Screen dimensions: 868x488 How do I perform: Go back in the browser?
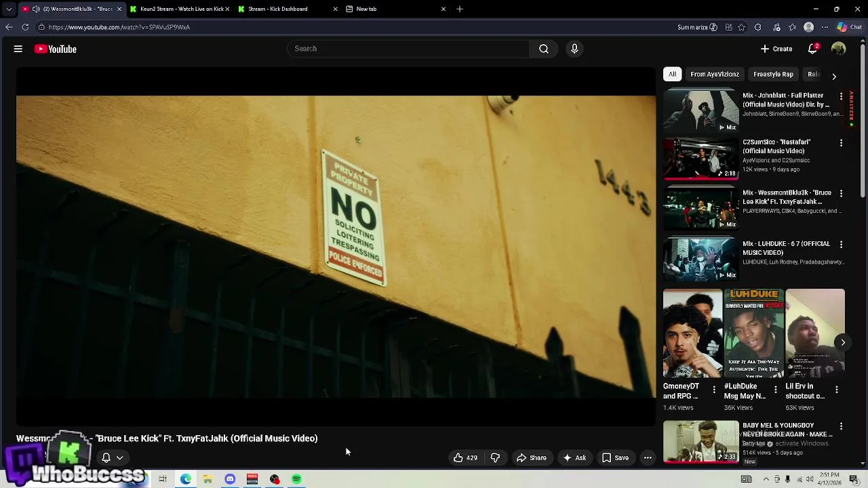coord(8,27)
